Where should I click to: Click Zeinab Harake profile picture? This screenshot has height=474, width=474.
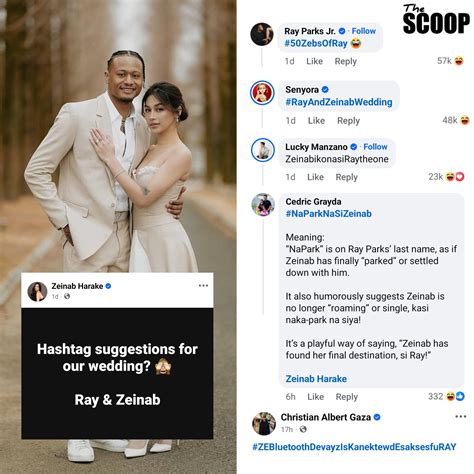[x=37, y=292]
